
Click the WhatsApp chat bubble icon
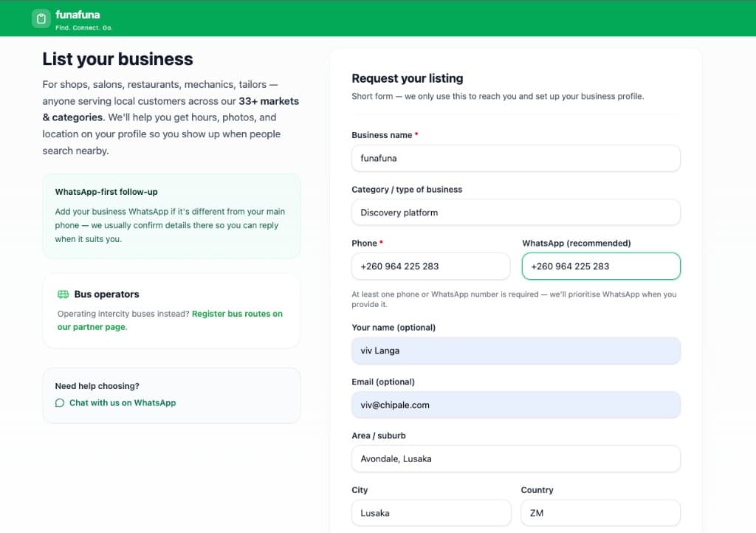pyautogui.click(x=60, y=403)
